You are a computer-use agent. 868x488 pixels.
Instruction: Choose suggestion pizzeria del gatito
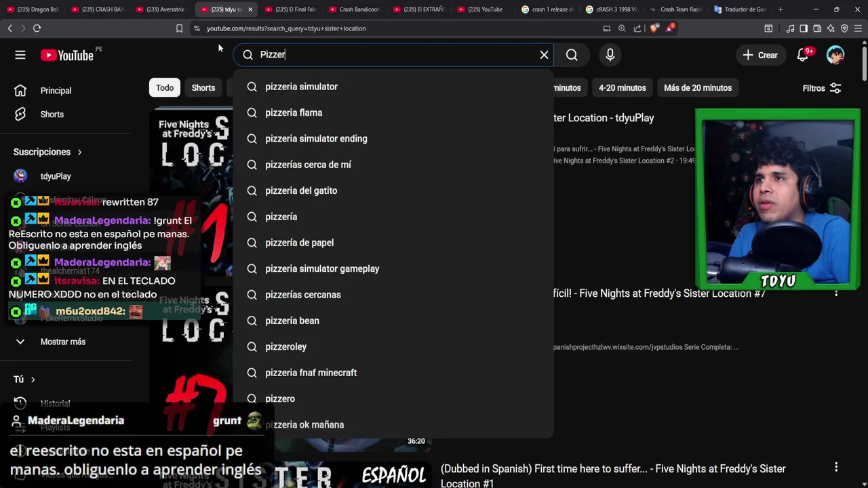coord(393,190)
